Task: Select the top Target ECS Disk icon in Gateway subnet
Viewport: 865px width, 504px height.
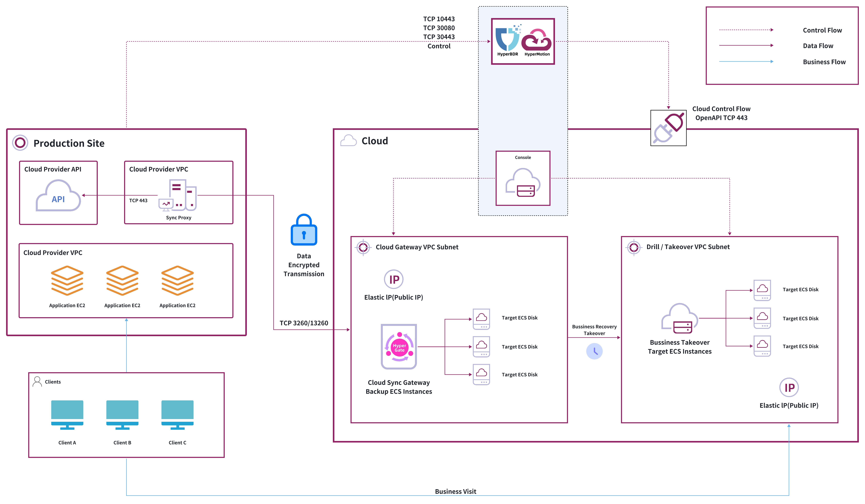Action: pyautogui.click(x=481, y=319)
